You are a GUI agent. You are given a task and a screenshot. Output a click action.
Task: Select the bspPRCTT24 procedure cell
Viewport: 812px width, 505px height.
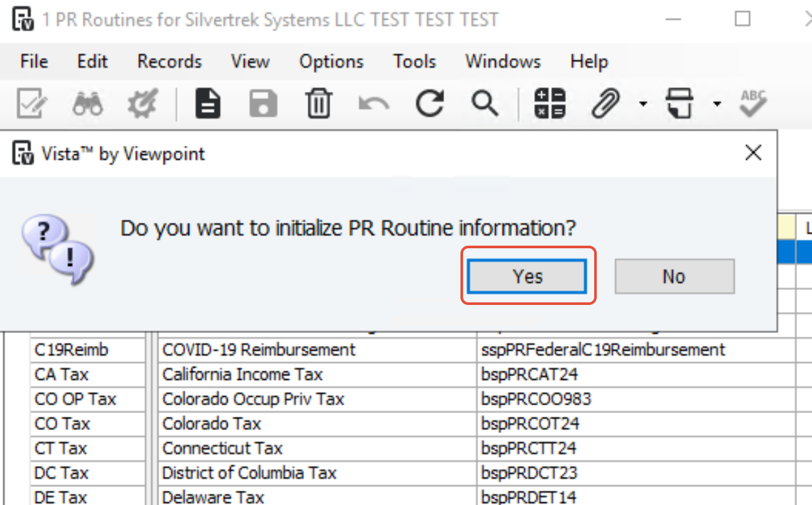pos(636,448)
